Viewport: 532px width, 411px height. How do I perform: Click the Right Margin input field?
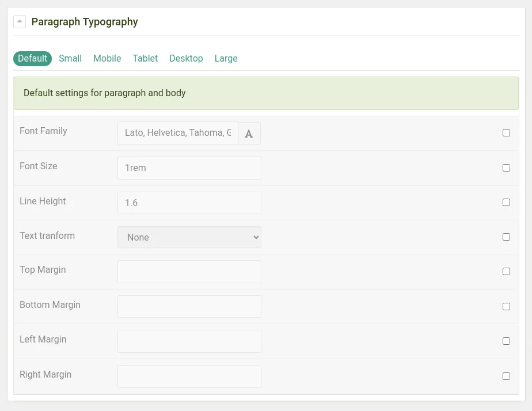tap(189, 376)
